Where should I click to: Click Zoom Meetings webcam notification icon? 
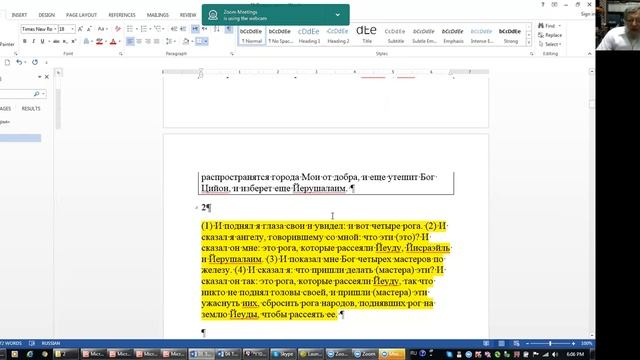pyautogui.click(x=213, y=15)
